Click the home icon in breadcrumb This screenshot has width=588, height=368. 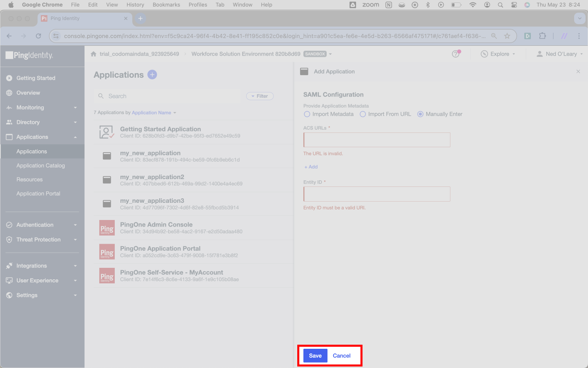pos(94,54)
